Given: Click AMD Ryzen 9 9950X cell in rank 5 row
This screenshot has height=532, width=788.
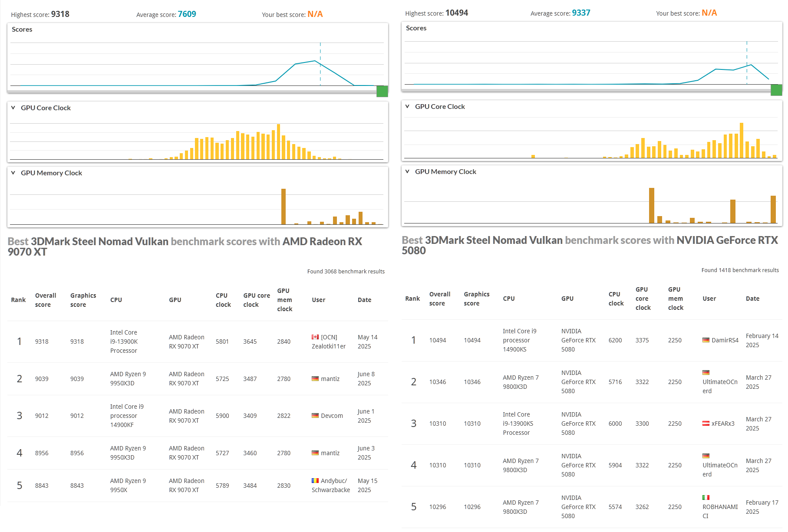Looking at the screenshot, I should (128, 486).
